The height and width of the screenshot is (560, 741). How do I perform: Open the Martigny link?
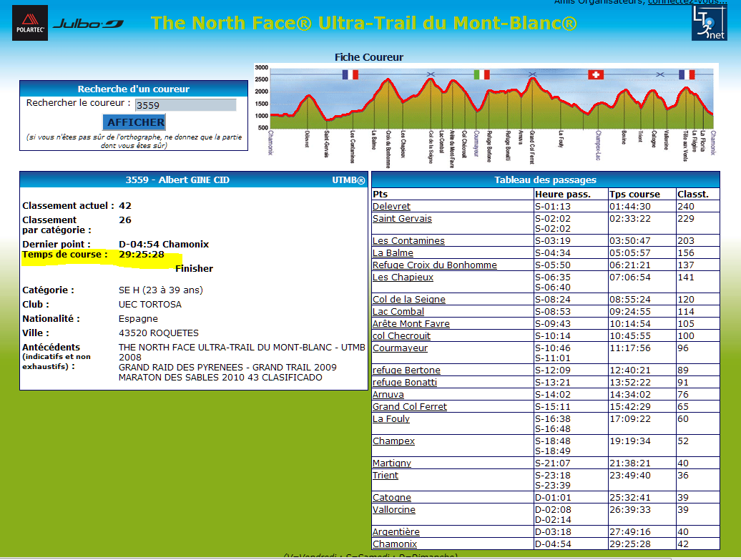click(392, 463)
